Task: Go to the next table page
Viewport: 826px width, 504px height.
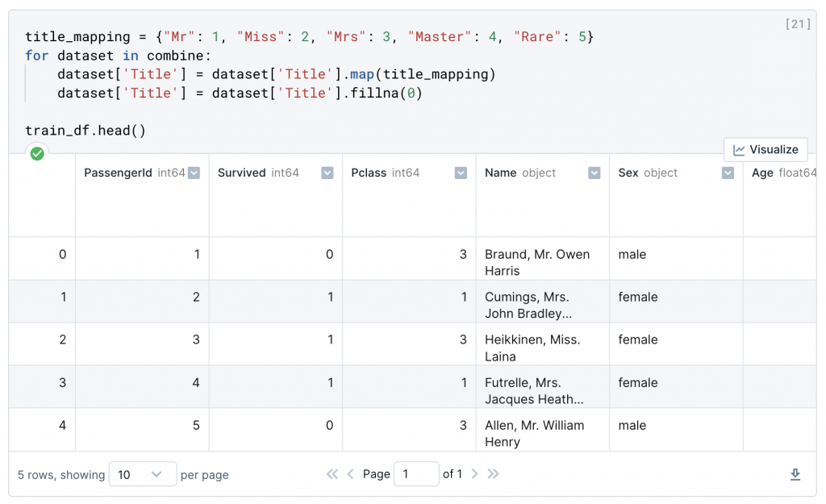Action: click(x=475, y=474)
